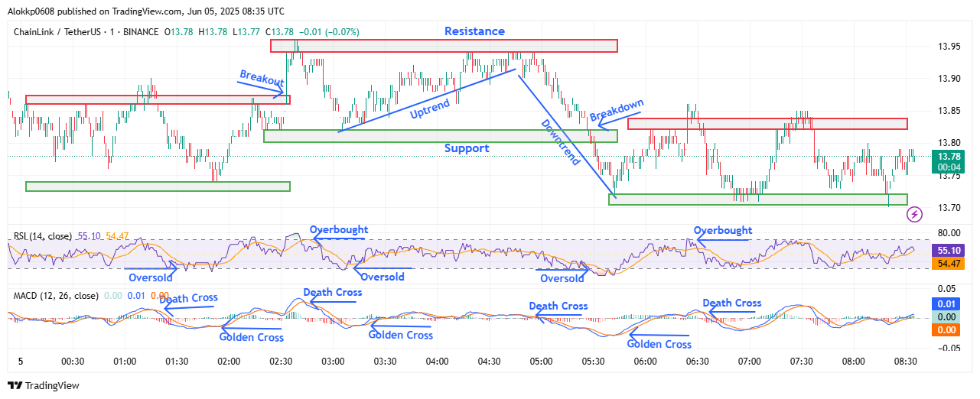Viewport: 980px width, 399px height.
Task: Open the TradingView logo at bottom left
Action: pyautogui.click(x=44, y=386)
